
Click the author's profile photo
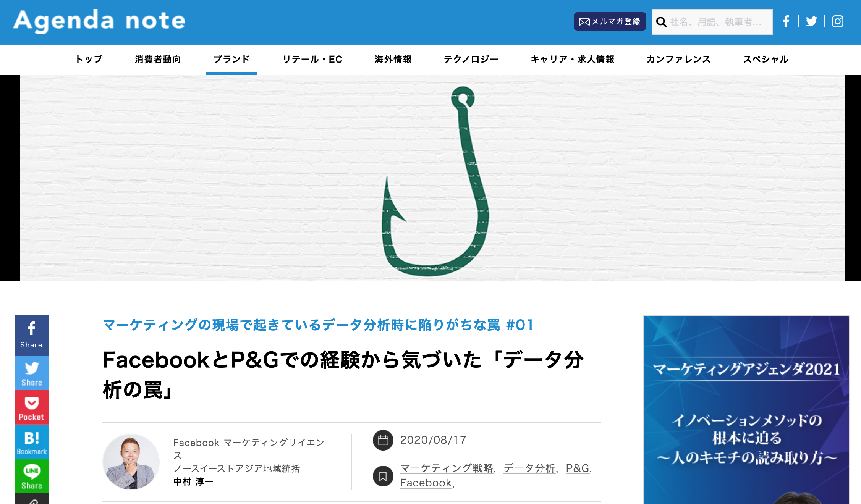pyautogui.click(x=131, y=462)
